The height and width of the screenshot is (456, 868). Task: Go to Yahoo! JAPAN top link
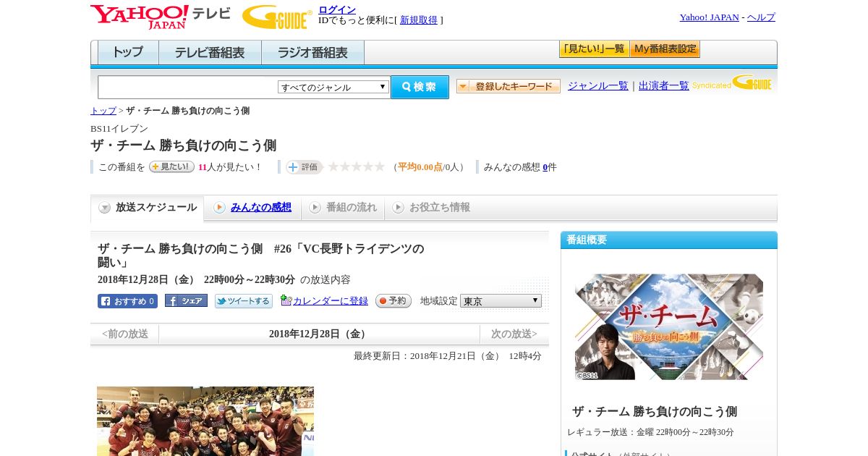coord(709,17)
